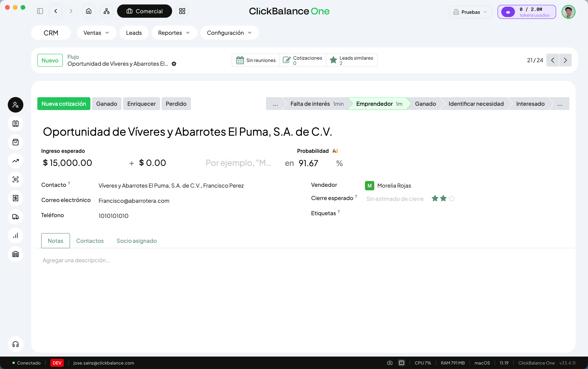Image resolution: width=588 pixels, height=369 pixels.
Task: Mark opportunity as Perdido
Action: tap(176, 104)
